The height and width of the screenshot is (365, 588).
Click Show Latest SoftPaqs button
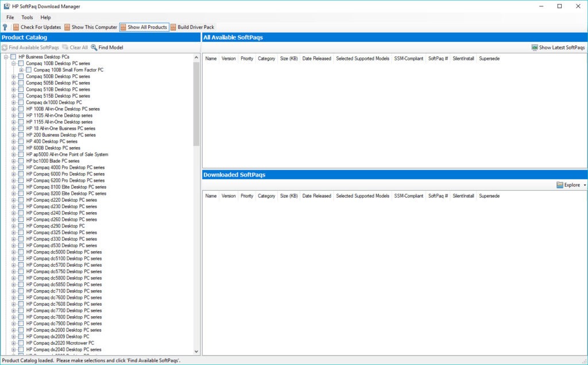pos(558,47)
